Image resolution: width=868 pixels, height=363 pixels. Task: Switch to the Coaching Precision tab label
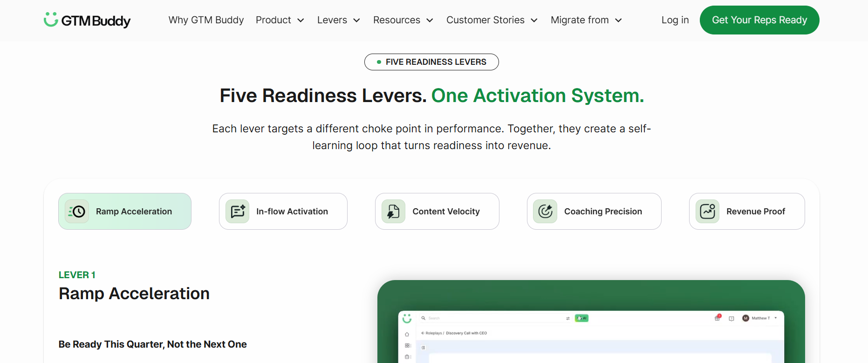coord(603,212)
